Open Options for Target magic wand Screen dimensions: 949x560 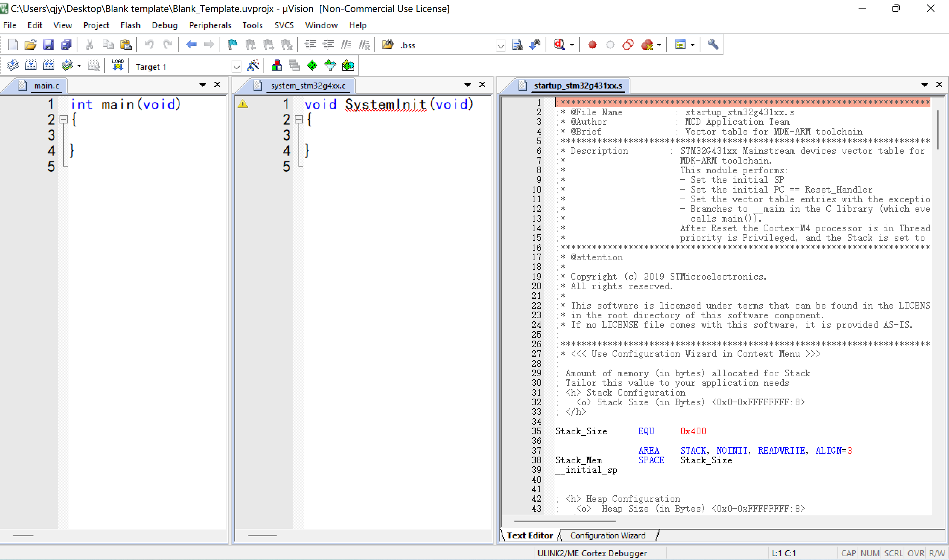tap(253, 66)
